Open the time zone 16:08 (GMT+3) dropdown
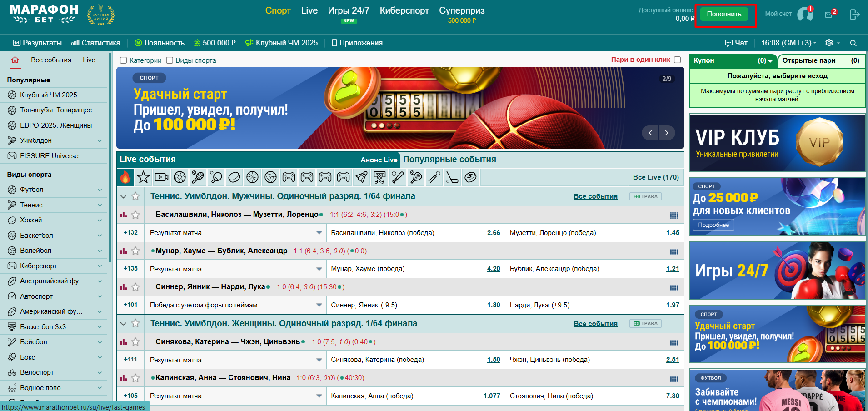 pyautogui.click(x=789, y=43)
